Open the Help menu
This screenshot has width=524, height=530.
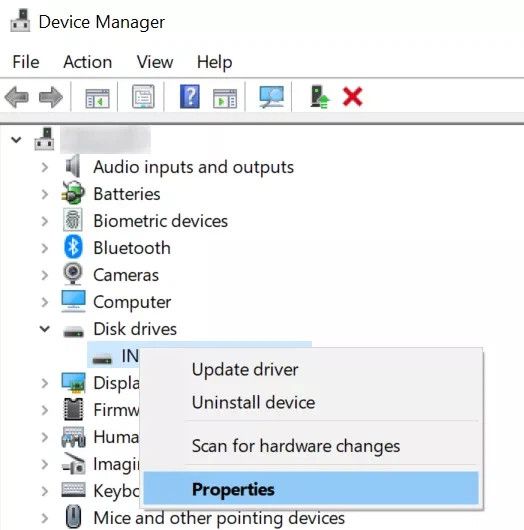point(214,62)
